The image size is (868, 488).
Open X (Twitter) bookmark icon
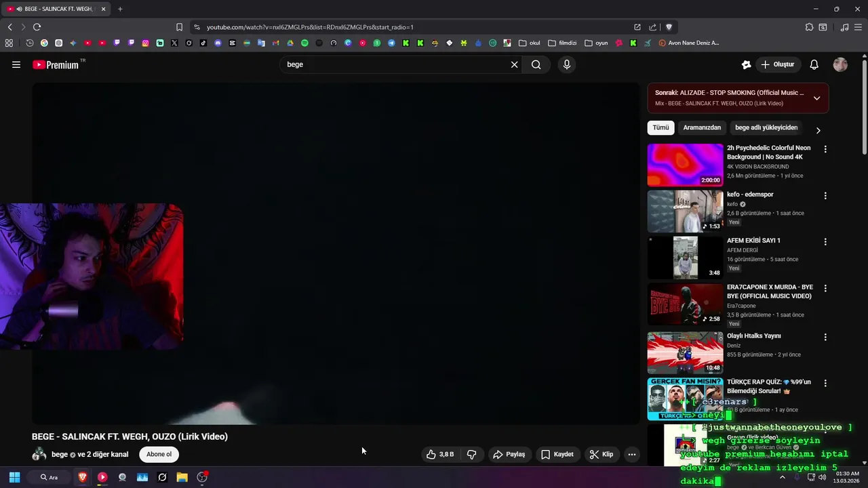(x=174, y=43)
